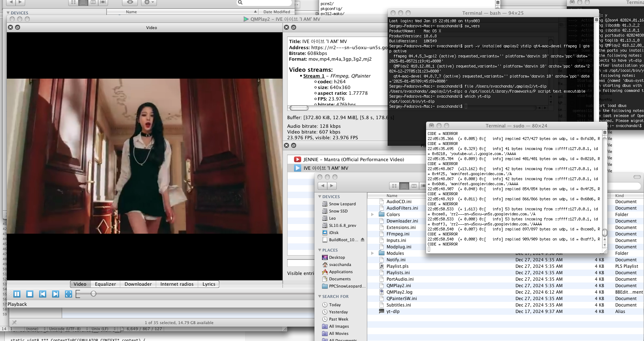Switch front Finder window to icon view
This screenshot has height=341, width=644.
pos(395,186)
